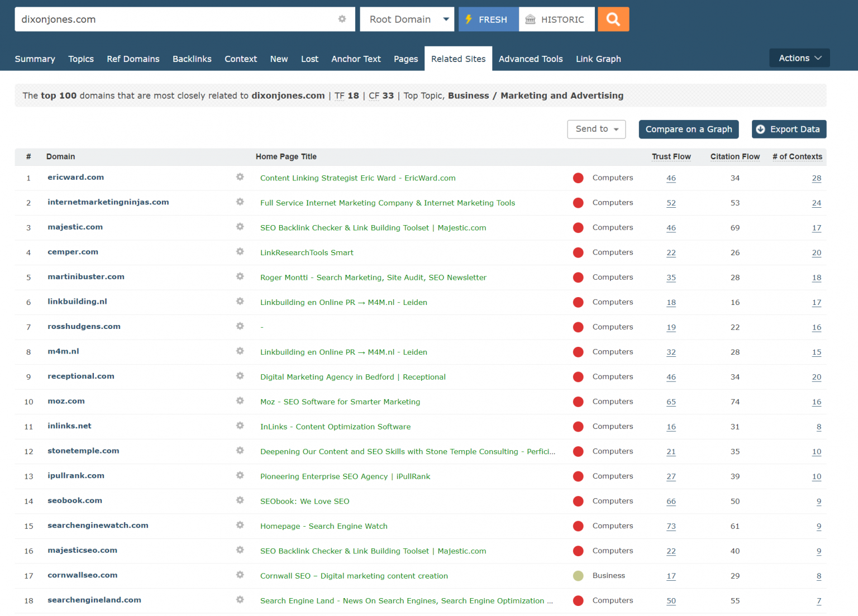Switch to the FRESH index

coord(488,19)
